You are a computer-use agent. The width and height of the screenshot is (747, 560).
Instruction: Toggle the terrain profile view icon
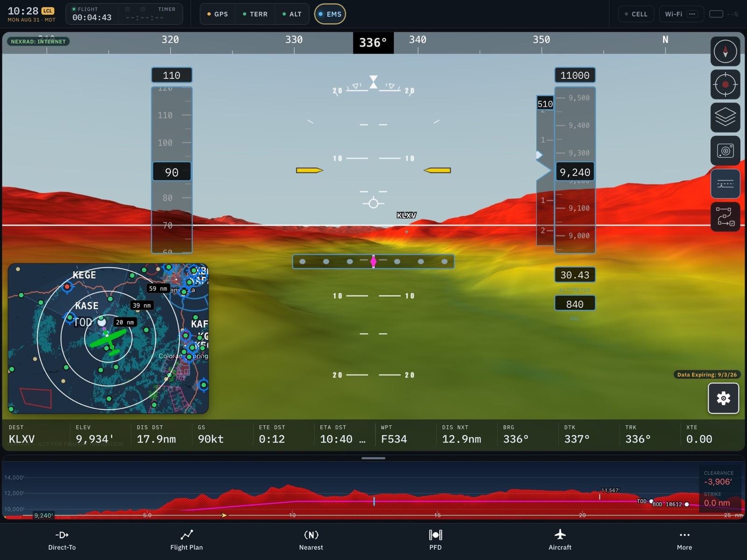tap(725, 184)
